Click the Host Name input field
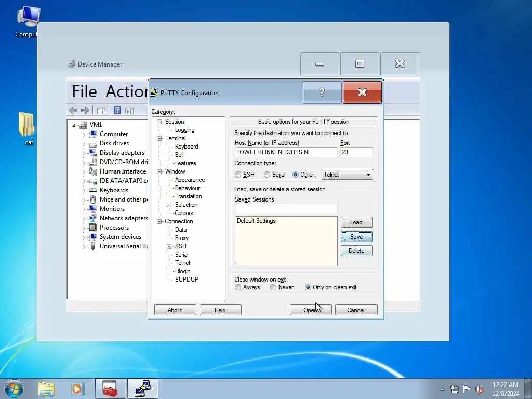This screenshot has height=399, width=532. click(286, 152)
